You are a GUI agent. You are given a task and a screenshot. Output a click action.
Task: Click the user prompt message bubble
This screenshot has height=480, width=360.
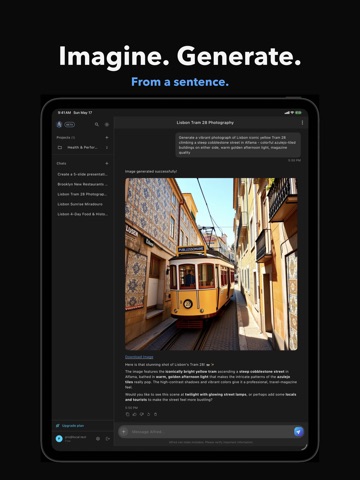tap(238, 145)
